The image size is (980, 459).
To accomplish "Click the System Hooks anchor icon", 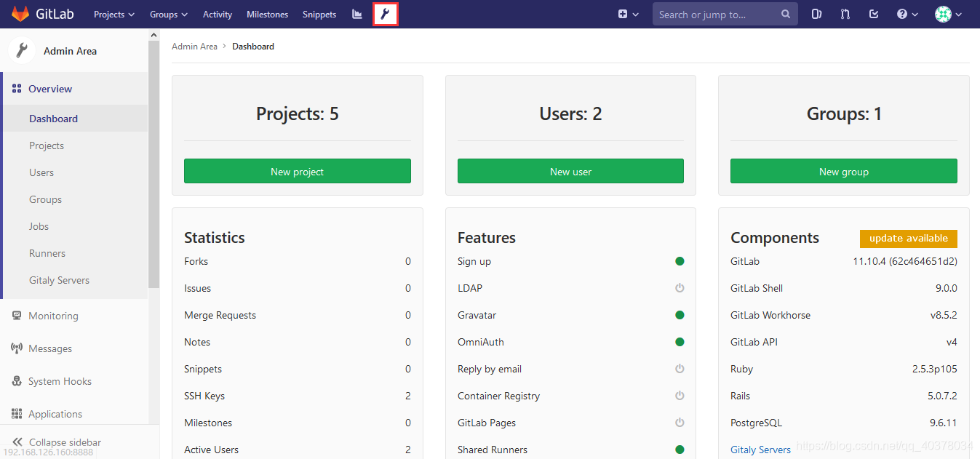I will 17,381.
